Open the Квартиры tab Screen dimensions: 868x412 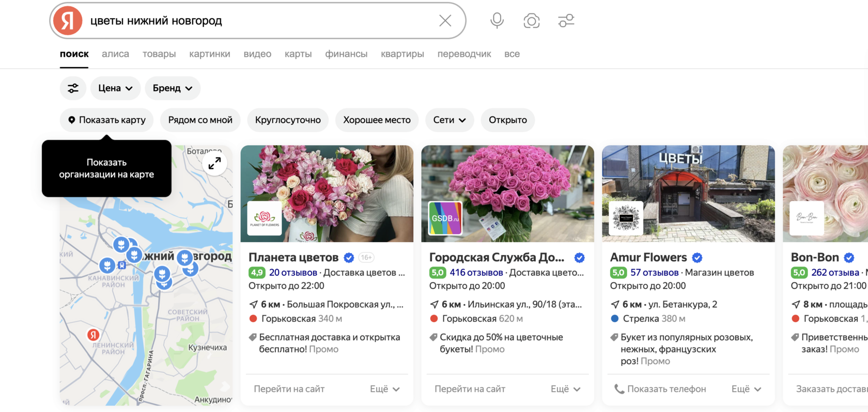click(402, 54)
